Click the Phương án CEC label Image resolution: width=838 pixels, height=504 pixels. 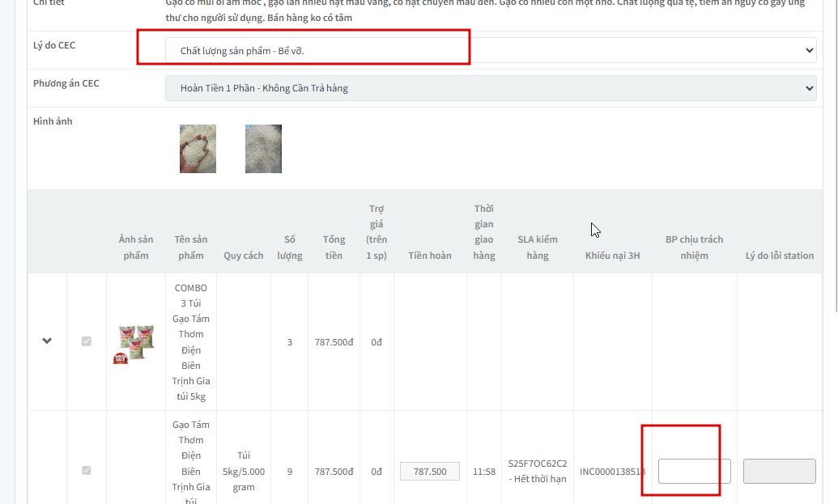pyautogui.click(x=66, y=83)
